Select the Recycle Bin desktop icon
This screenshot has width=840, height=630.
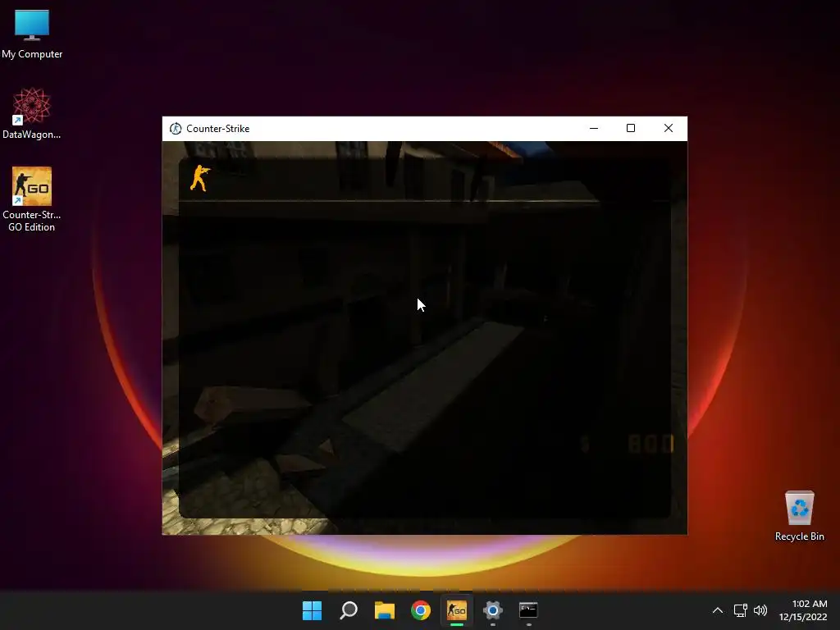(x=799, y=515)
